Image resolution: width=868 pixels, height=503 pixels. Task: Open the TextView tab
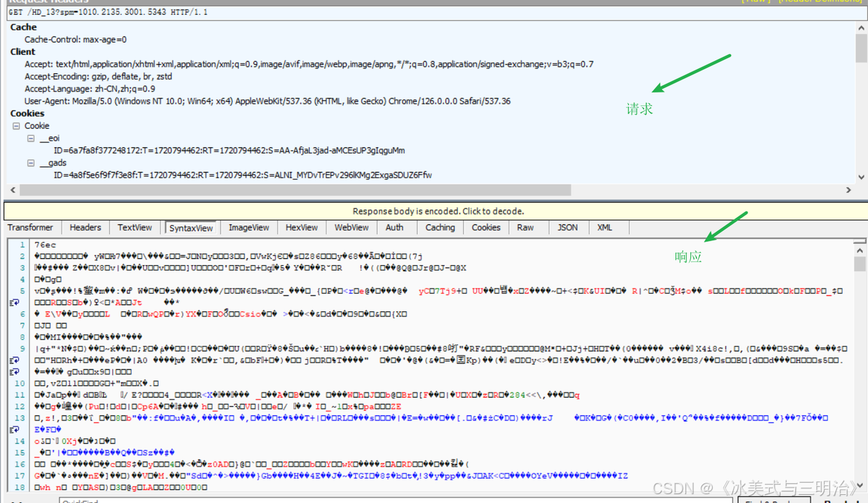click(135, 228)
